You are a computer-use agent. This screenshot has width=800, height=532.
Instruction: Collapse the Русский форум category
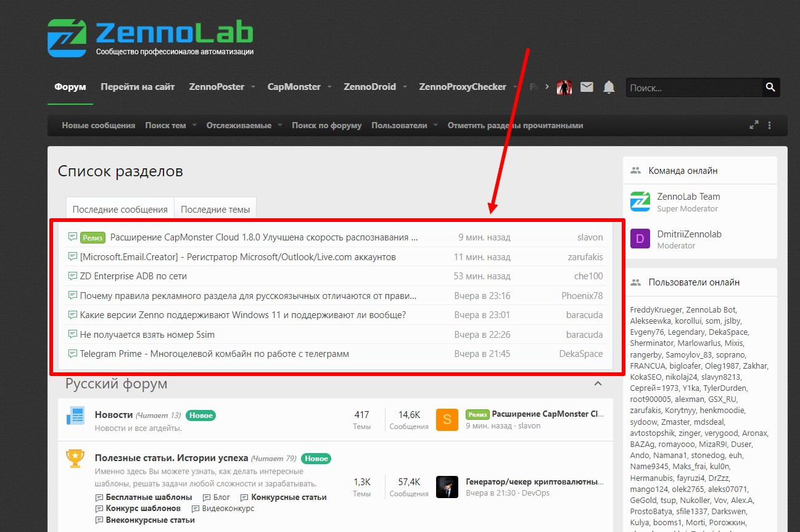tap(597, 383)
